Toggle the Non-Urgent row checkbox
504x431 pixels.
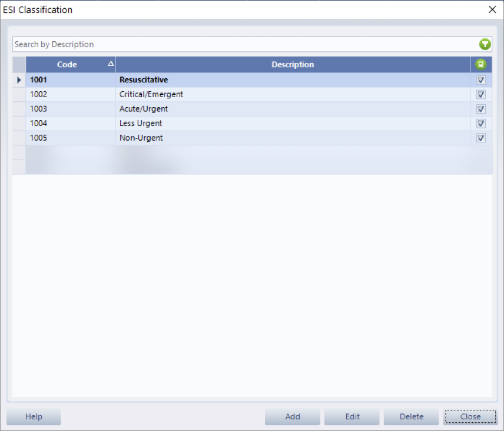point(481,138)
